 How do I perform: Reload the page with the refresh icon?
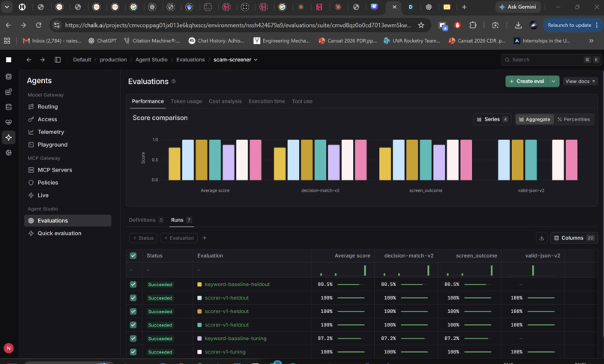[x=38, y=25]
